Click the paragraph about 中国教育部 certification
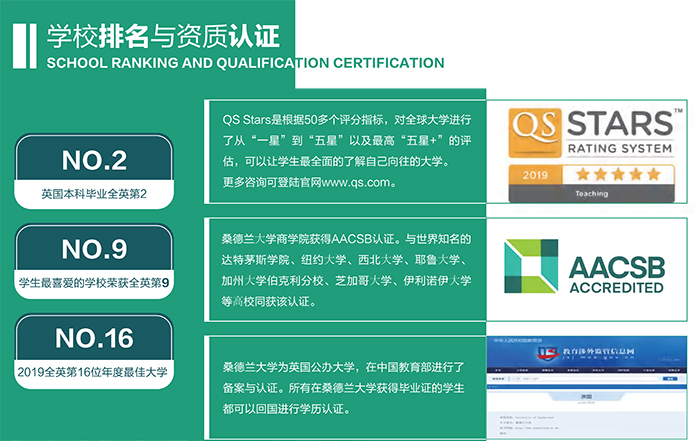The height and width of the screenshot is (441, 700). click(x=344, y=387)
